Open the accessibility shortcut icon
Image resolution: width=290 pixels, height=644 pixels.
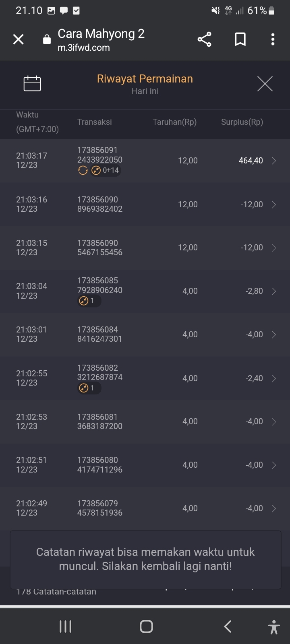point(274,627)
